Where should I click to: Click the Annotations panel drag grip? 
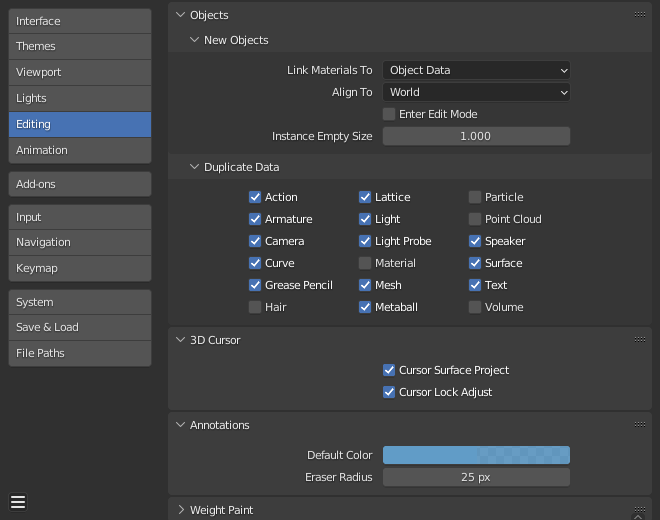click(640, 425)
